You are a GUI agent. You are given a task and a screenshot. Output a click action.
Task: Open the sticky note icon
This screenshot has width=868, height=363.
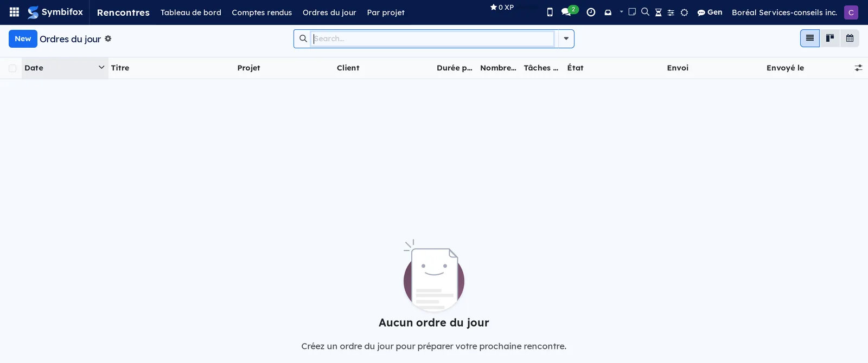(632, 11)
